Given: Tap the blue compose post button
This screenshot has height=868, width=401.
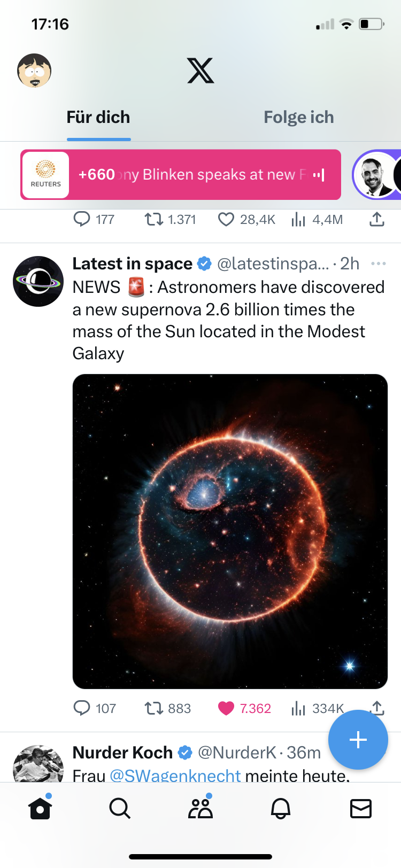Looking at the screenshot, I should pos(358,740).
